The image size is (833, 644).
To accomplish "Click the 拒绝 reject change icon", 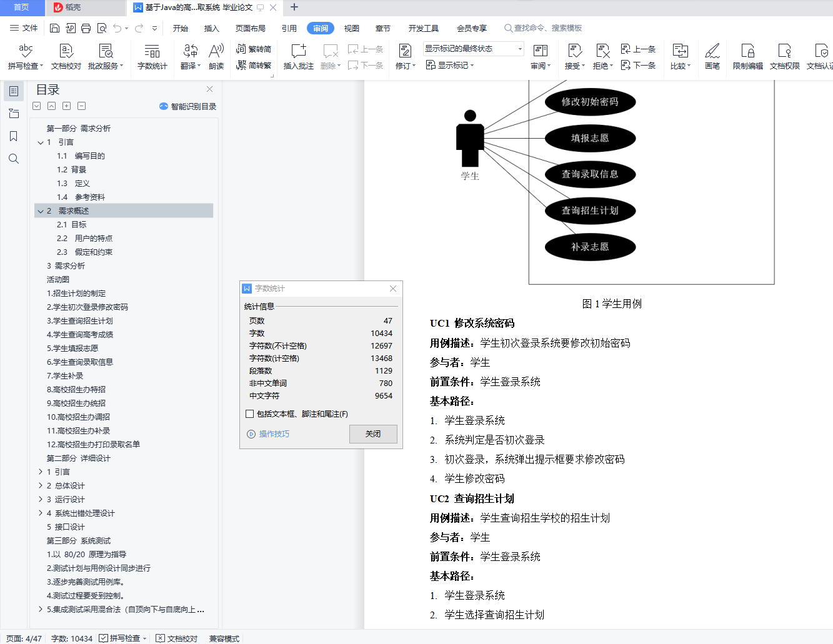I will click(602, 51).
